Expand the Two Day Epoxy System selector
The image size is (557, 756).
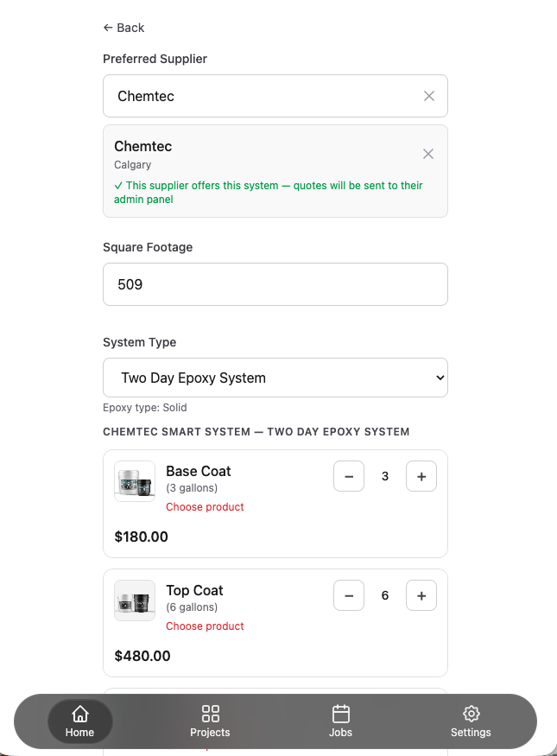[x=275, y=378]
